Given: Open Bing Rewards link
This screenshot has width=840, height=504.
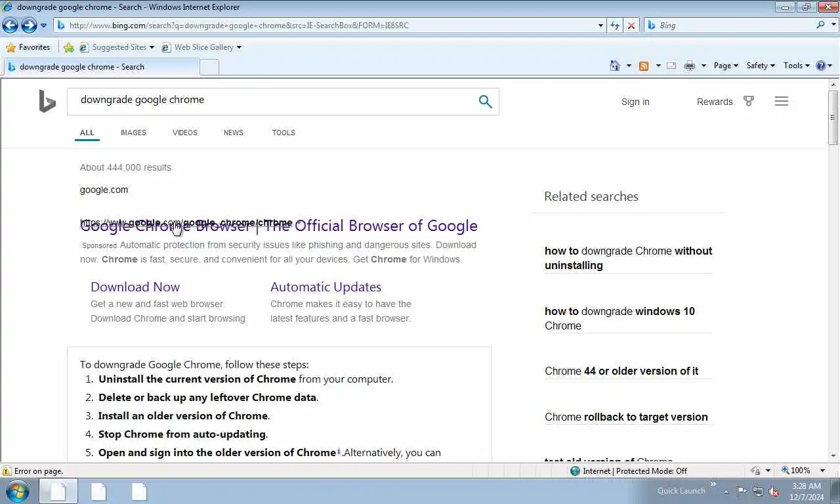Looking at the screenshot, I should coord(715,102).
